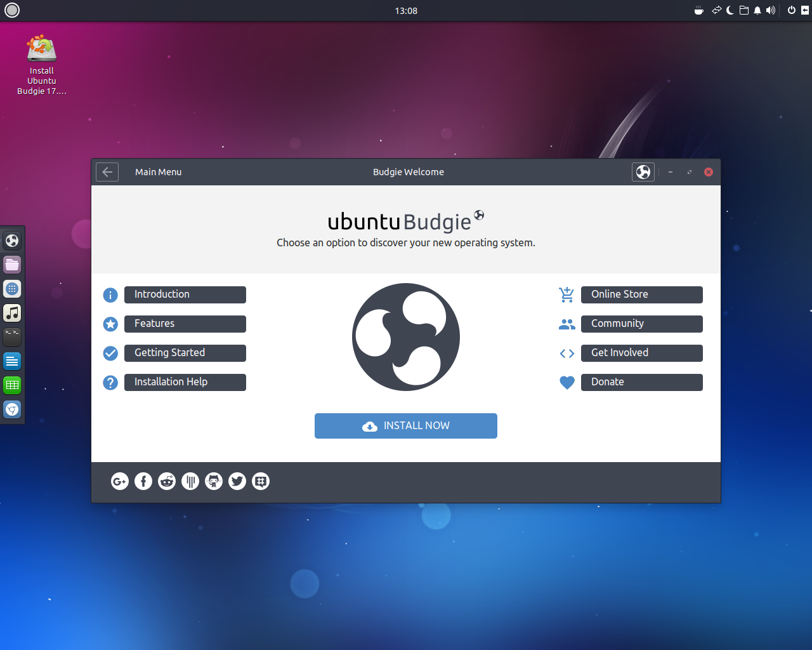Toggle the night light moon icon
The image size is (812, 650).
coord(730,10)
